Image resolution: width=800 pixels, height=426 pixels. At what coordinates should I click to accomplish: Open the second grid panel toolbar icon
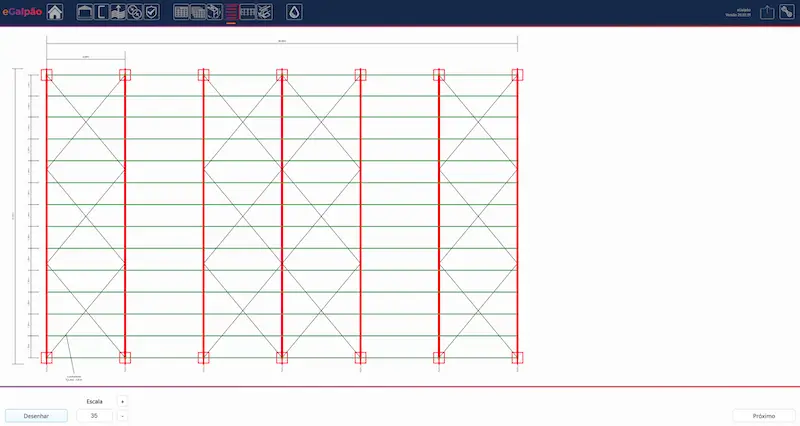[198, 13]
